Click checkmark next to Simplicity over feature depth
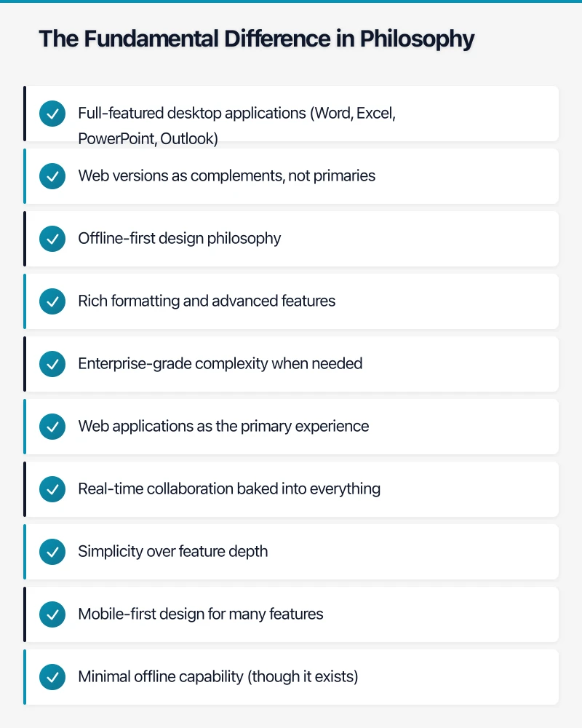 (x=52, y=552)
